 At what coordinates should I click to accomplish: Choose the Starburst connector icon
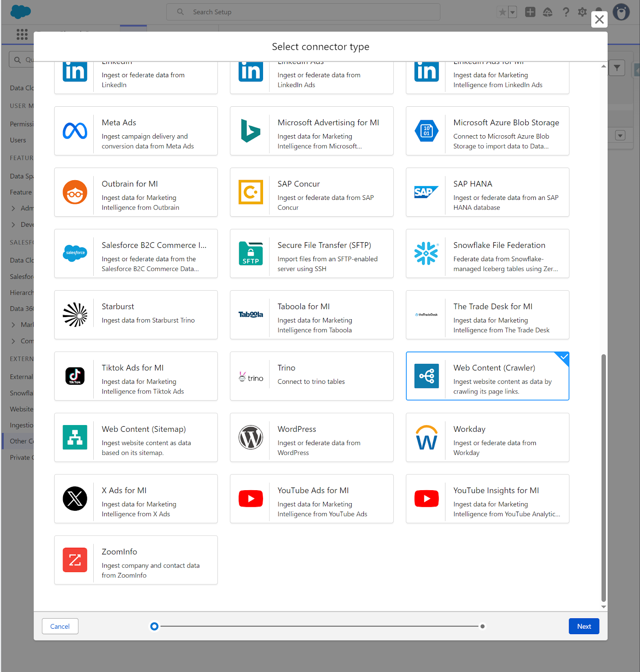click(x=75, y=315)
